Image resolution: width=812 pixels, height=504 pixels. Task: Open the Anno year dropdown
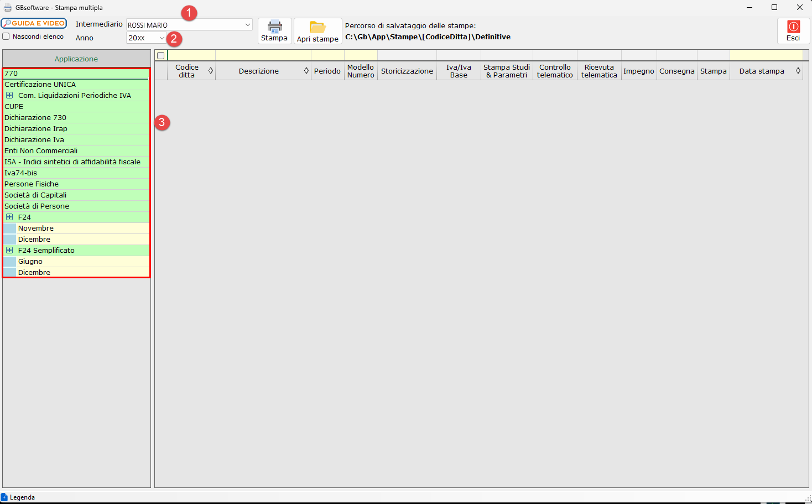162,38
